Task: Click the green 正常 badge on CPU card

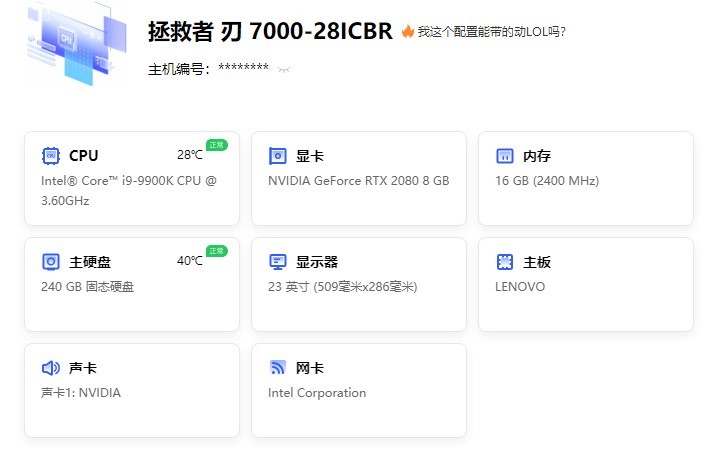Action: tap(216, 145)
